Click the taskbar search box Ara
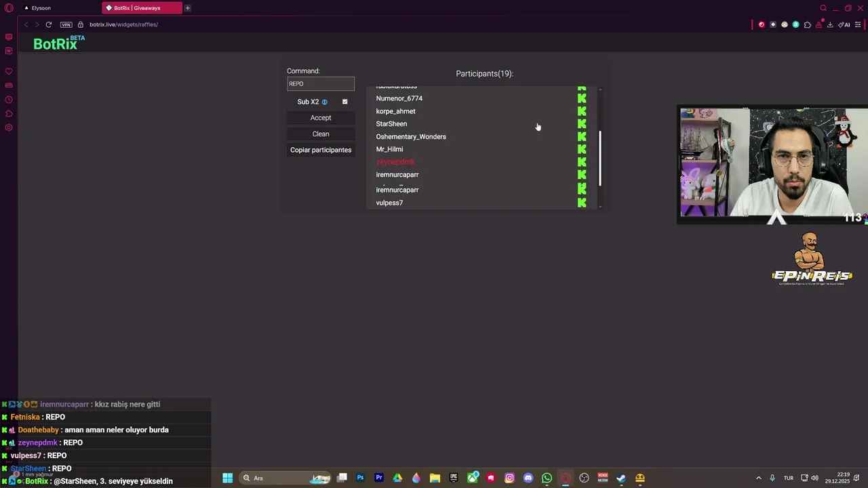This screenshot has width=868, height=488. click(x=286, y=478)
